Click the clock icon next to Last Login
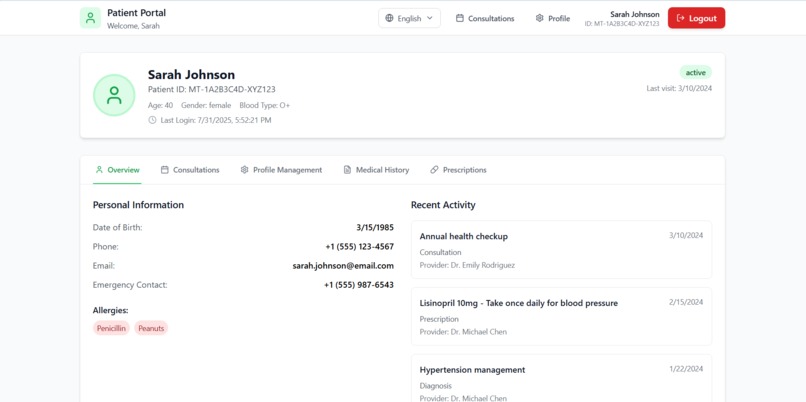The width and height of the screenshot is (806, 402). tap(152, 120)
